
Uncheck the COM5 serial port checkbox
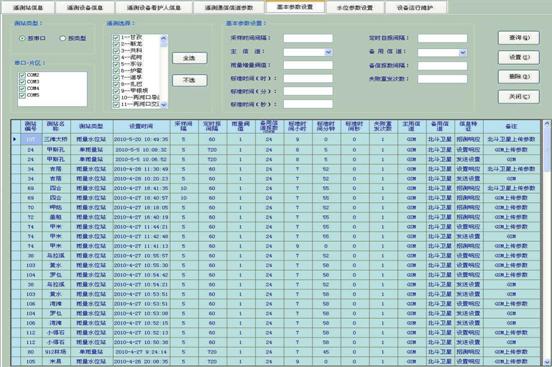[22, 95]
